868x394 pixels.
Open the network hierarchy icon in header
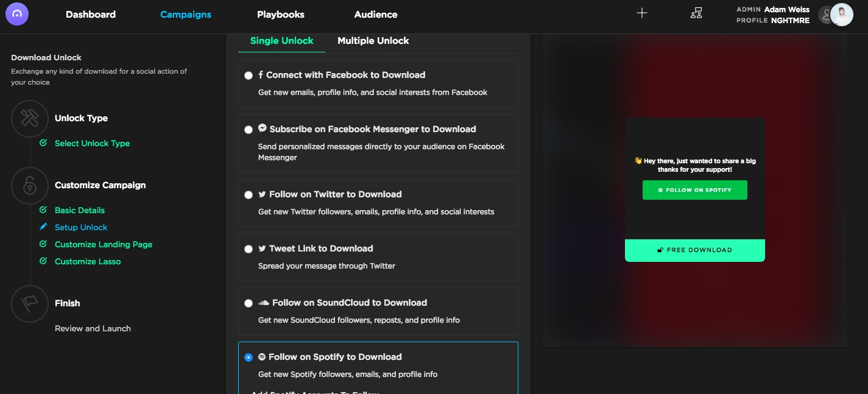[x=697, y=13]
